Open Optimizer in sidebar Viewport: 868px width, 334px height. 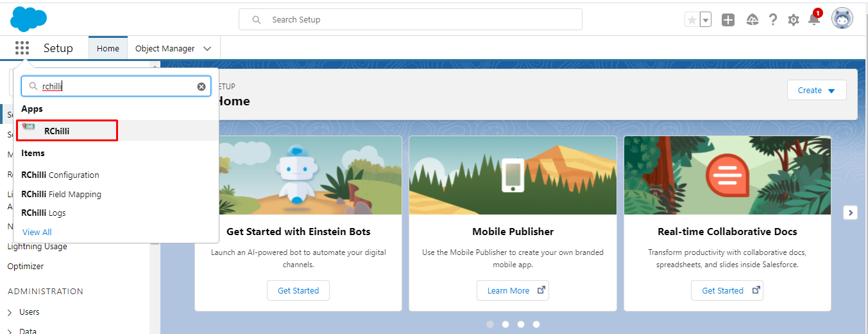pos(26,266)
